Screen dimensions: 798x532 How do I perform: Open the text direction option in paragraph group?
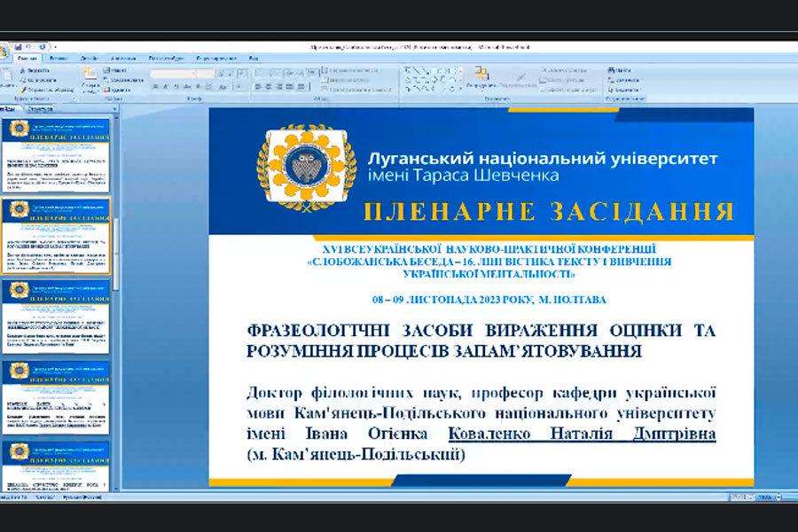pos(350,70)
